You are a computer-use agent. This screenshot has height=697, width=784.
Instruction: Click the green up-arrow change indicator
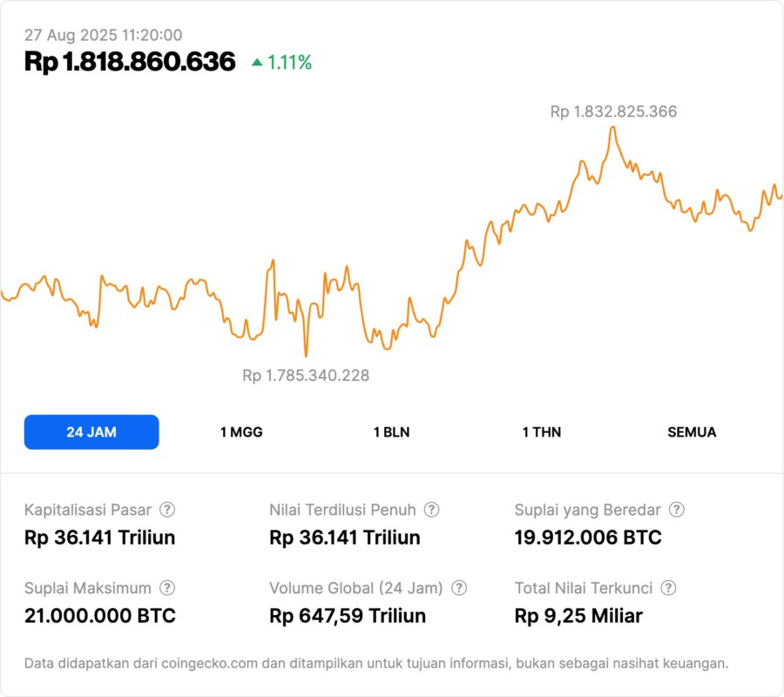coord(257,63)
